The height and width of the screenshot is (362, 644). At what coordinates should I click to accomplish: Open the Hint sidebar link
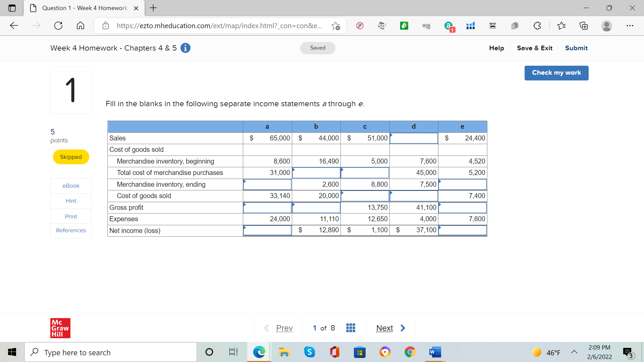pyautogui.click(x=71, y=201)
